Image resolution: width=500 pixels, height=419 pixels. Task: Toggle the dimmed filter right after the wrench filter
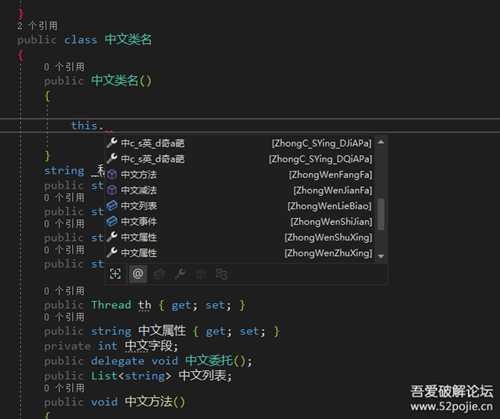click(201, 274)
